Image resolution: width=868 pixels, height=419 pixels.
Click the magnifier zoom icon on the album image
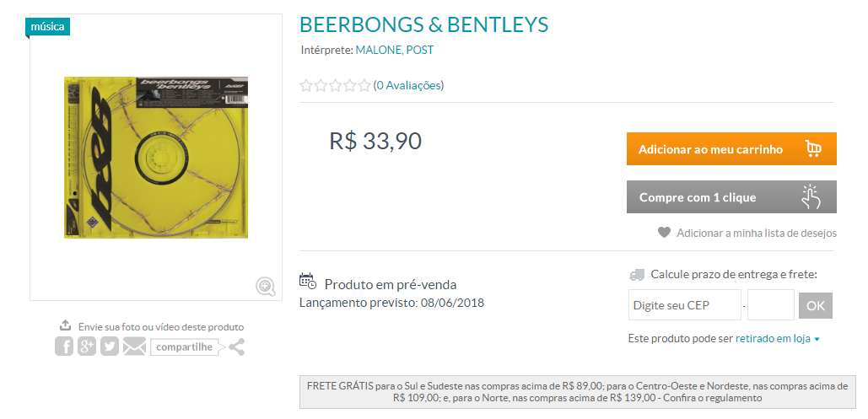tap(266, 287)
